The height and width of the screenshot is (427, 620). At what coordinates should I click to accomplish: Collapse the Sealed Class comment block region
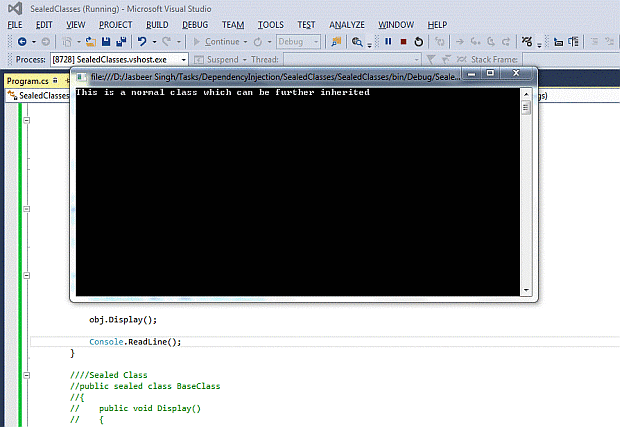coord(26,375)
